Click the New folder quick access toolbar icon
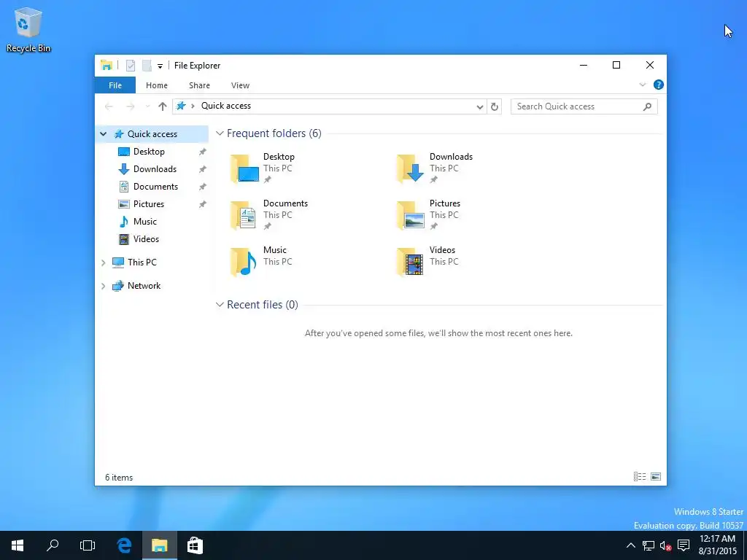 (147, 65)
